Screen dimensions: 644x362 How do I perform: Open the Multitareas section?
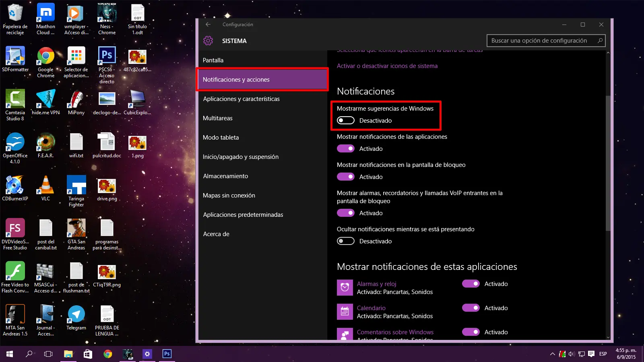click(218, 118)
